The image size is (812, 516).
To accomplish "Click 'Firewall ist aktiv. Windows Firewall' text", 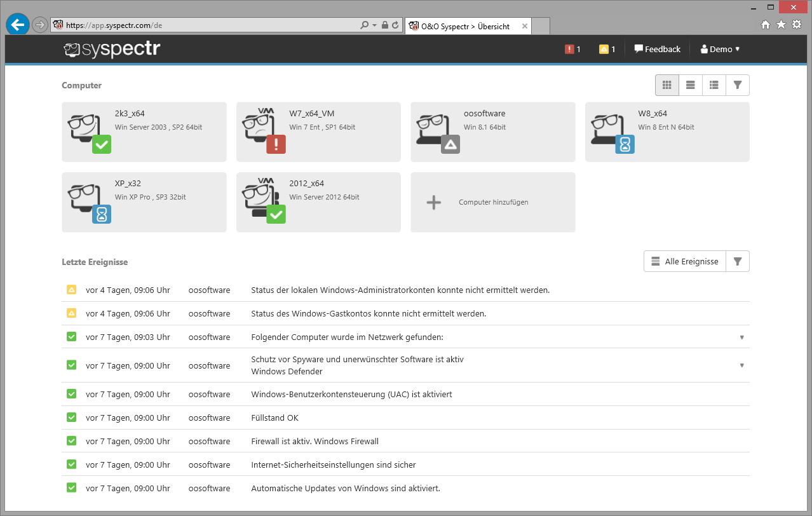I will [315, 441].
